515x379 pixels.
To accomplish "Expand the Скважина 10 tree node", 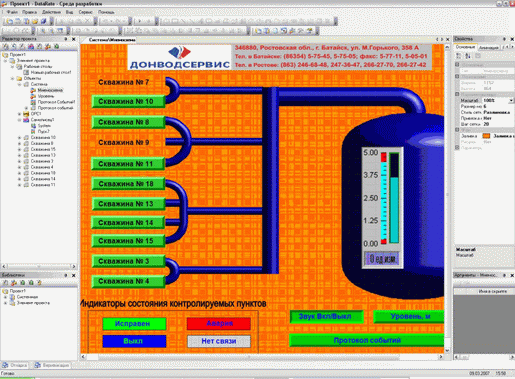I will [x=19, y=137].
